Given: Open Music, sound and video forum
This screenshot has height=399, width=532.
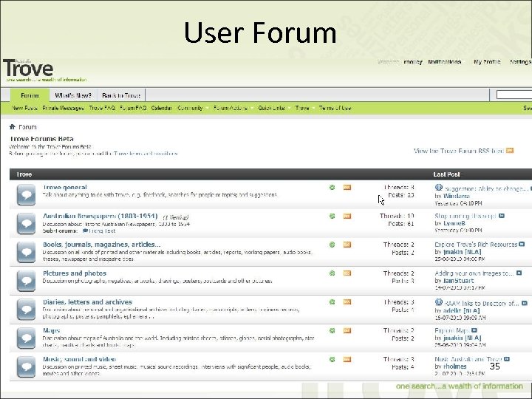Looking at the screenshot, I should [79, 359].
